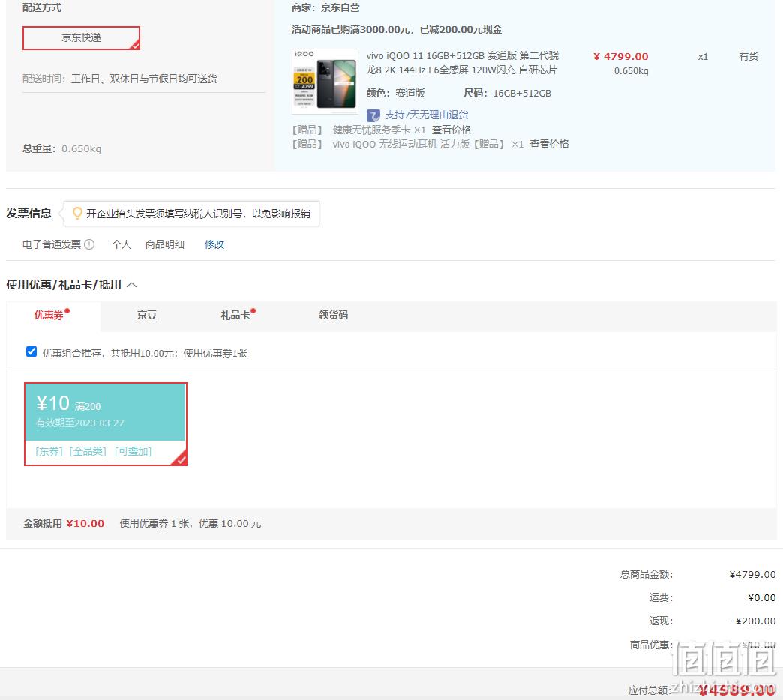Click 总商品金额 ¥4799.00 value

coord(752,574)
